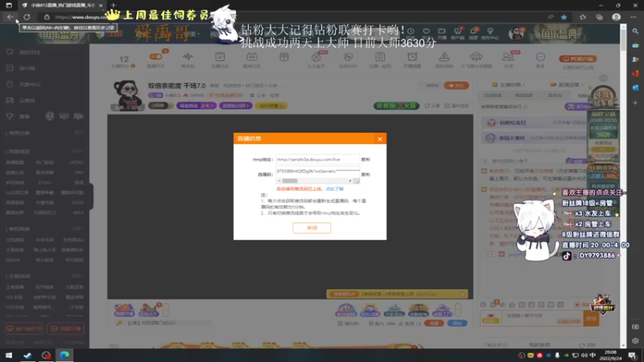This screenshot has width=644, height=362.
Task: Open the 超级粉丝团 purple pill
Action: [235, 105]
